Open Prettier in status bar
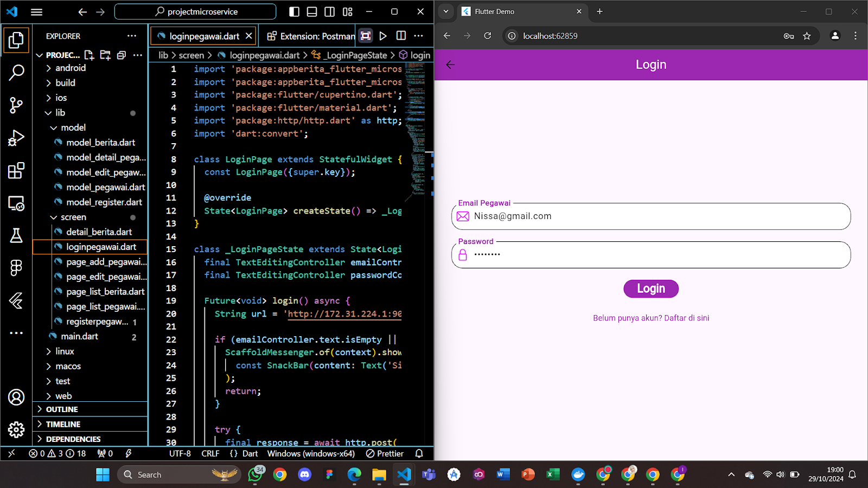Image resolution: width=868 pixels, height=488 pixels. click(385, 453)
